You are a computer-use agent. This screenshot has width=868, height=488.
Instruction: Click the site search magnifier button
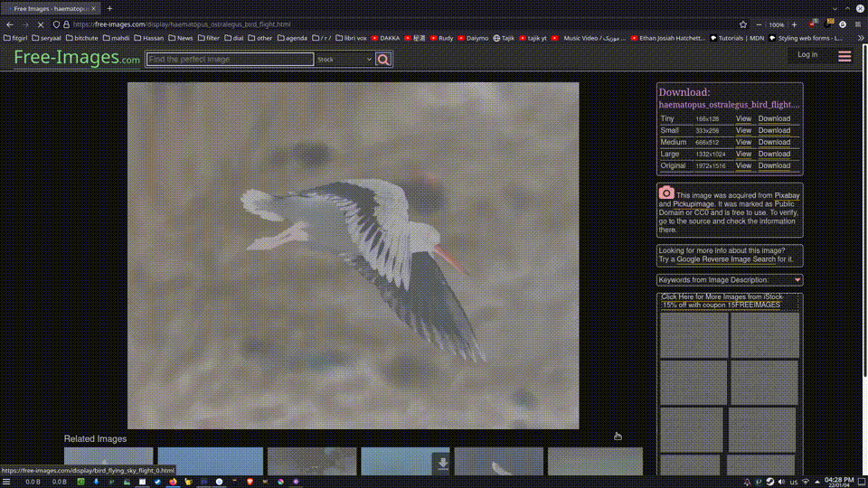383,60
